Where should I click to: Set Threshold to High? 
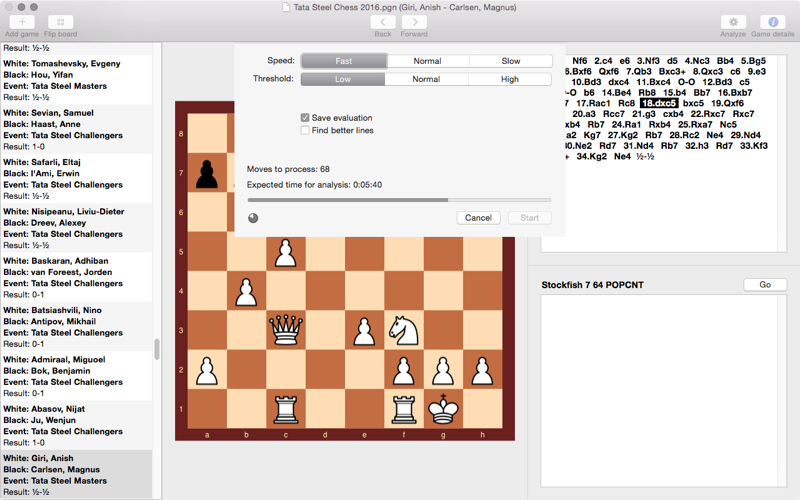510,79
